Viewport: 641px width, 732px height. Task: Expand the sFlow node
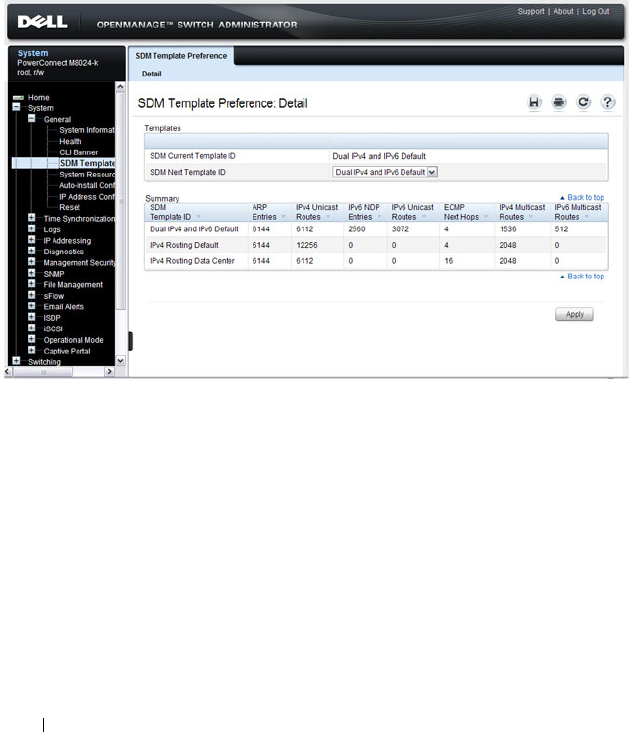pyautogui.click(x=32, y=295)
